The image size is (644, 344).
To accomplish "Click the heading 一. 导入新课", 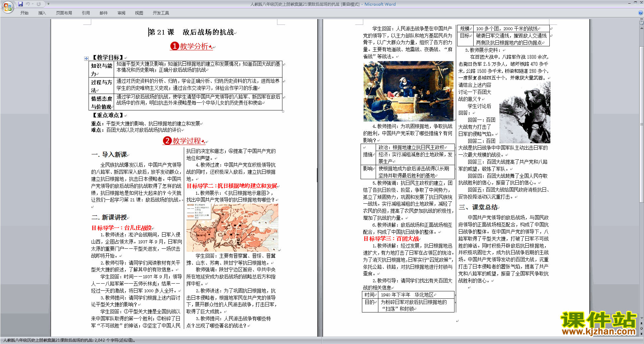I will pyautogui.click(x=109, y=154).
